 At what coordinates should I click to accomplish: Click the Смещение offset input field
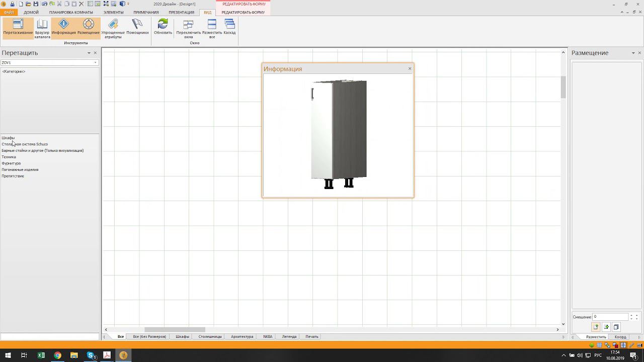point(610,317)
